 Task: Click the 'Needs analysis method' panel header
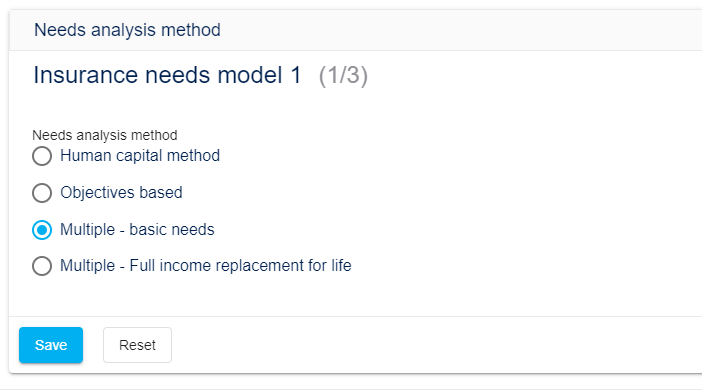[128, 30]
